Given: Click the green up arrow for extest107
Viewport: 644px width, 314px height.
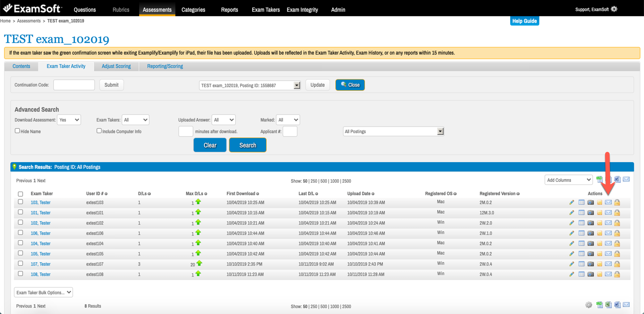Looking at the screenshot, I should pyautogui.click(x=199, y=264).
